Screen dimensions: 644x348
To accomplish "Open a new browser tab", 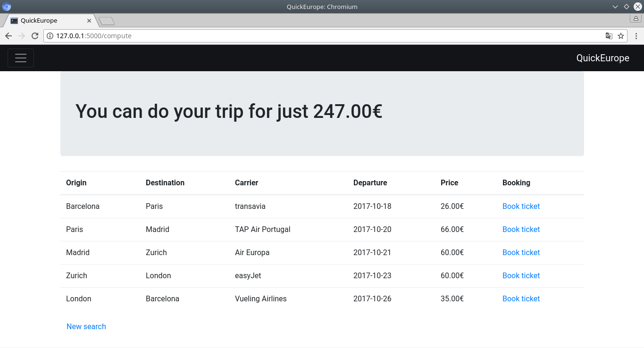I will click(107, 21).
